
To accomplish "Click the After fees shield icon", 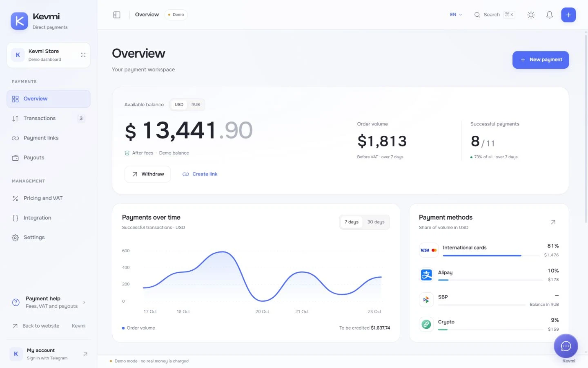I will (x=127, y=153).
